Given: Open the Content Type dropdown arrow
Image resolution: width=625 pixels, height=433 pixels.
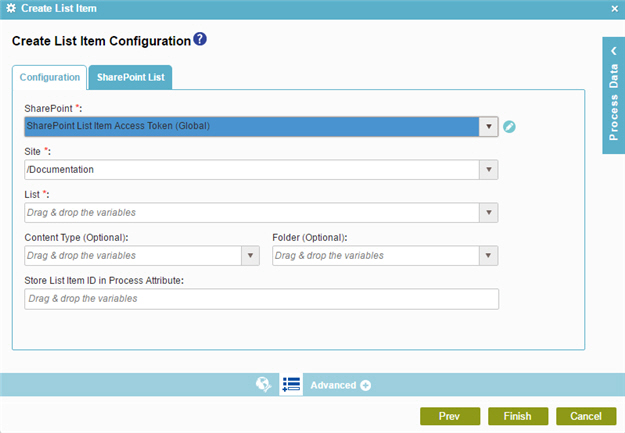Looking at the screenshot, I should 250,256.
